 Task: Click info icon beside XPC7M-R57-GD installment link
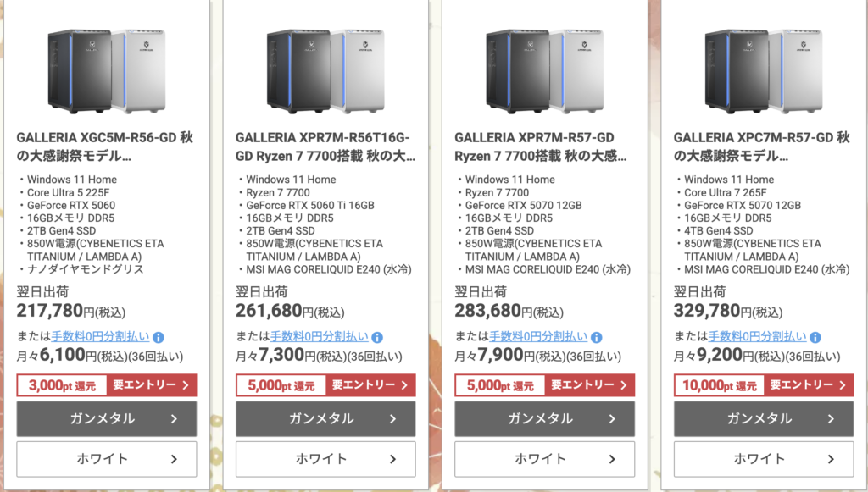point(815,337)
